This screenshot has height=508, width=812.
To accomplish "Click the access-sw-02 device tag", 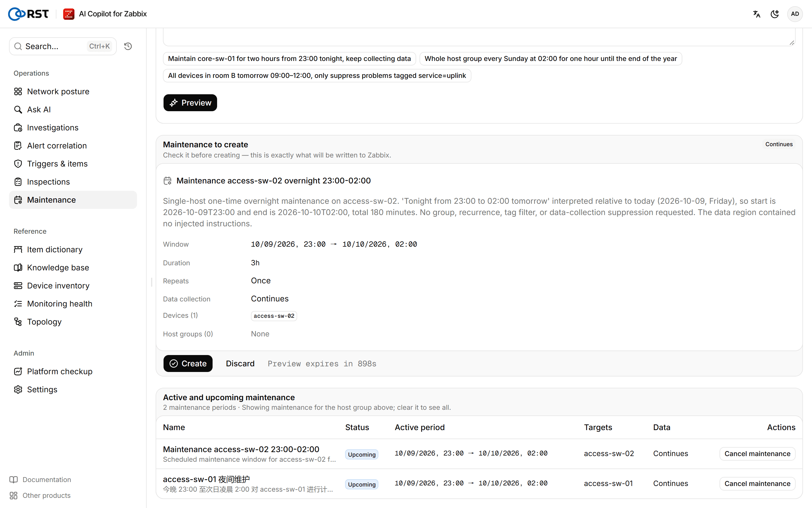I will click(274, 316).
